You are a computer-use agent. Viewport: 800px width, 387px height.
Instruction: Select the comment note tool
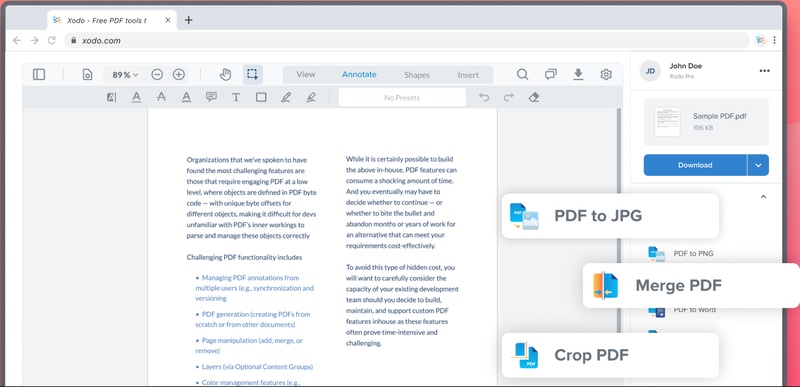click(x=211, y=97)
